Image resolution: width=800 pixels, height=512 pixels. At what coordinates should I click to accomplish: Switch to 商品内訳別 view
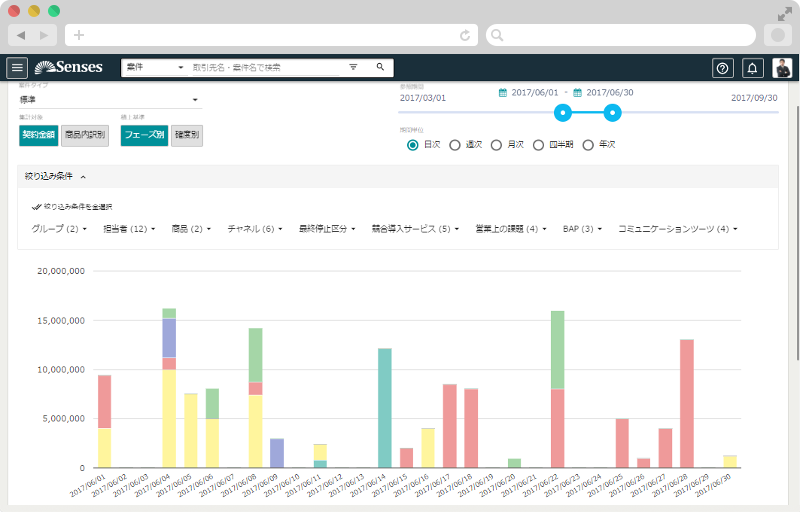tap(85, 136)
